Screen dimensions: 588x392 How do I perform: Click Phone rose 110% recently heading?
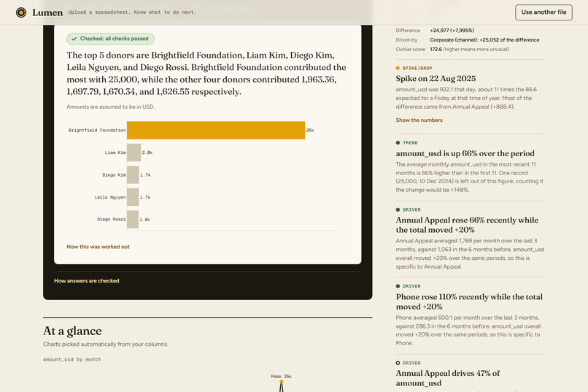[469, 301]
